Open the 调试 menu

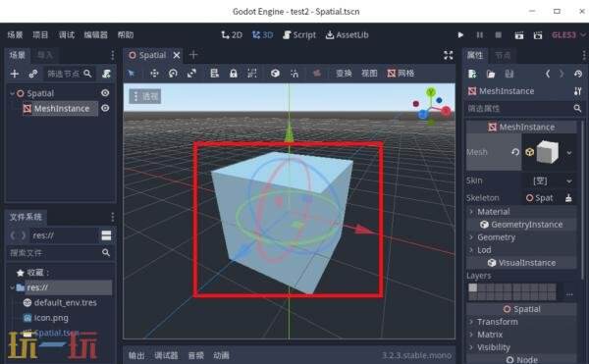67,35
